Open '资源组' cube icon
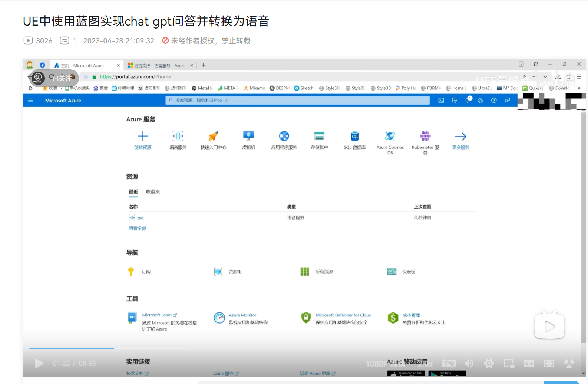 point(218,272)
